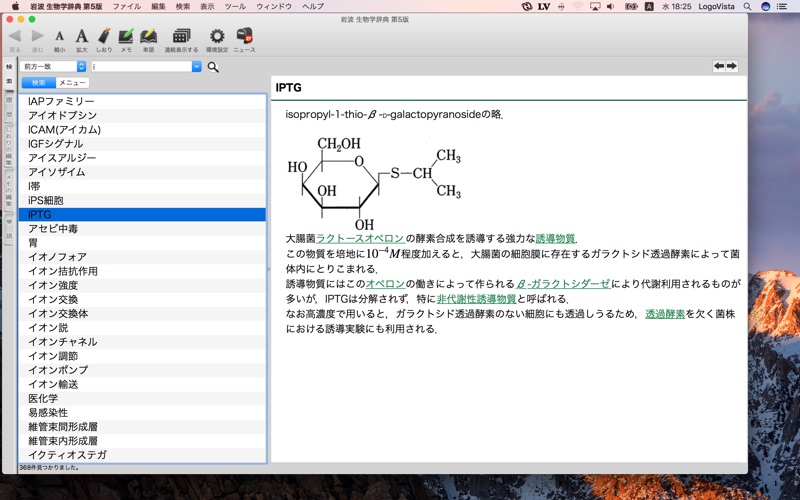Click the magnifying glass search button
The image size is (800, 500).
[x=213, y=67]
